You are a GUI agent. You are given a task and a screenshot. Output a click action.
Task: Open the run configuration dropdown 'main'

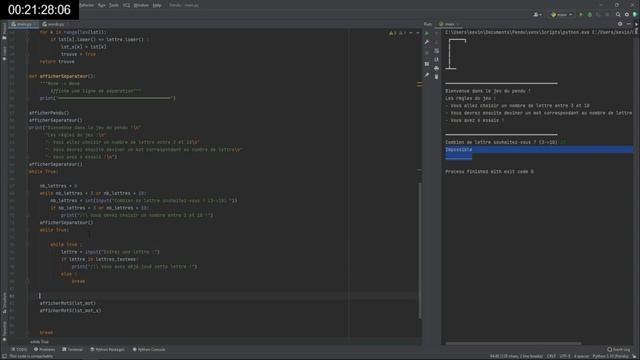pos(561,15)
